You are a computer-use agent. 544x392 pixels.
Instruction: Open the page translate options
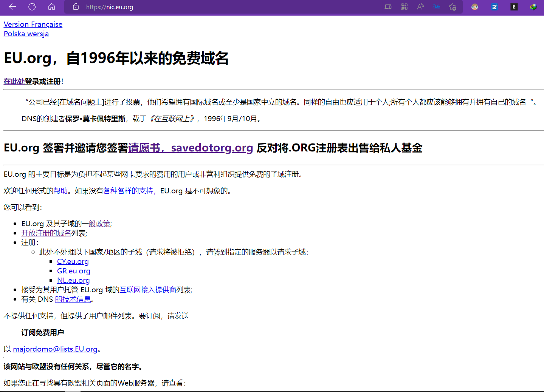tap(436, 7)
